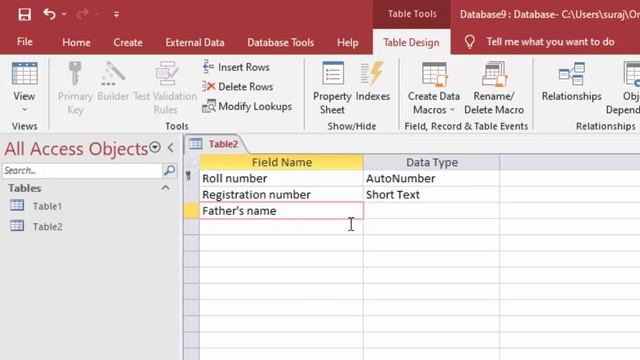Open the Database Tools ribbon tab
Image resolution: width=640 pixels, height=360 pixels.
[280, 42]
